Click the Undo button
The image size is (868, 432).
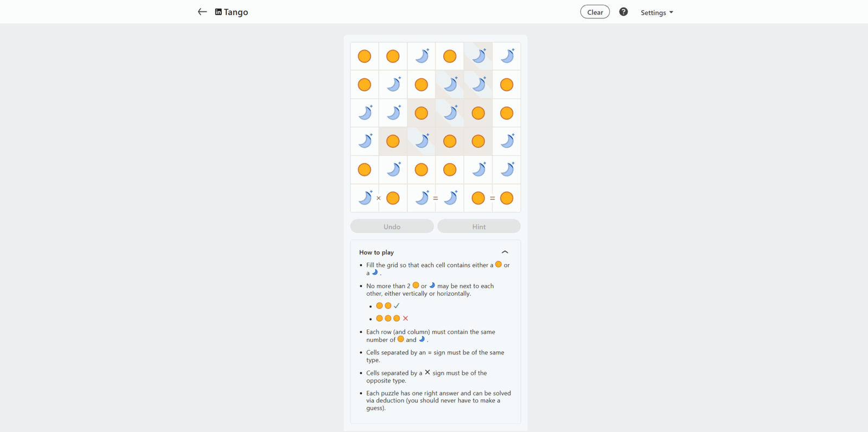(x=392, y=226)
